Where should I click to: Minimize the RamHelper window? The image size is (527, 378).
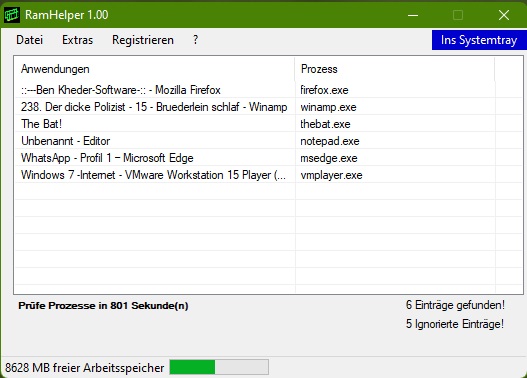pos(413,15)
